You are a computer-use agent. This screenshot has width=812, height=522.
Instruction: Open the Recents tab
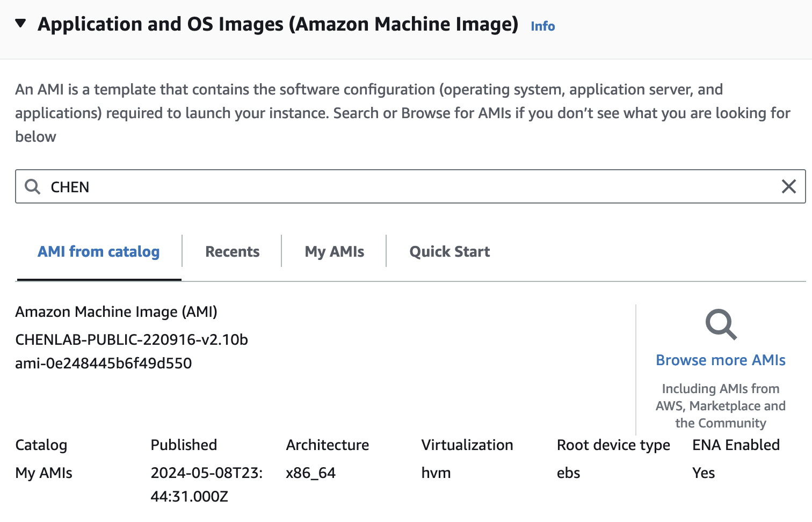(x=232, y=251)
